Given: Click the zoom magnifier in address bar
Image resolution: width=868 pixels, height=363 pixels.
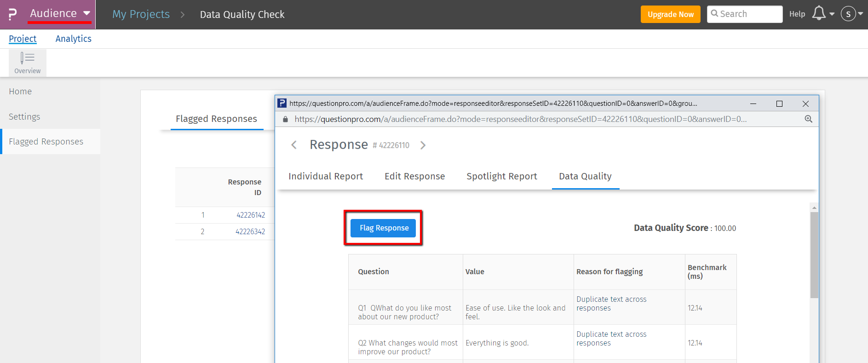Looking at the screenshot, I should (x=808, y=119).
